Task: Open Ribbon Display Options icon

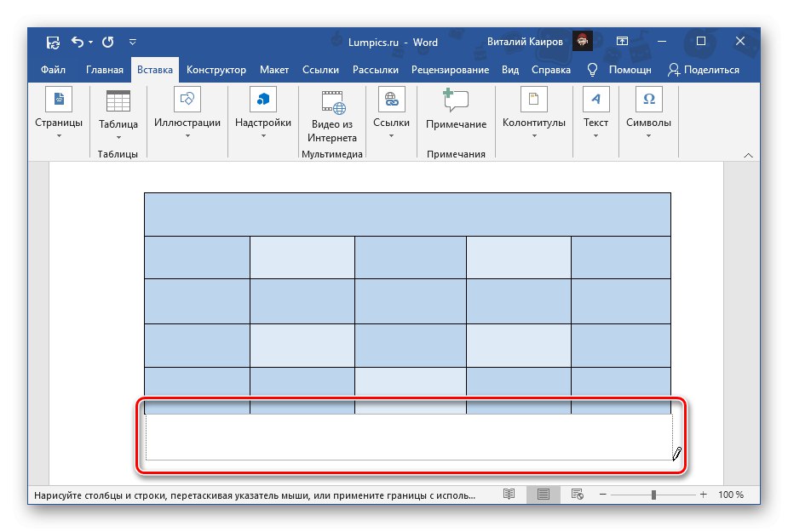Action: coord(622,41)
